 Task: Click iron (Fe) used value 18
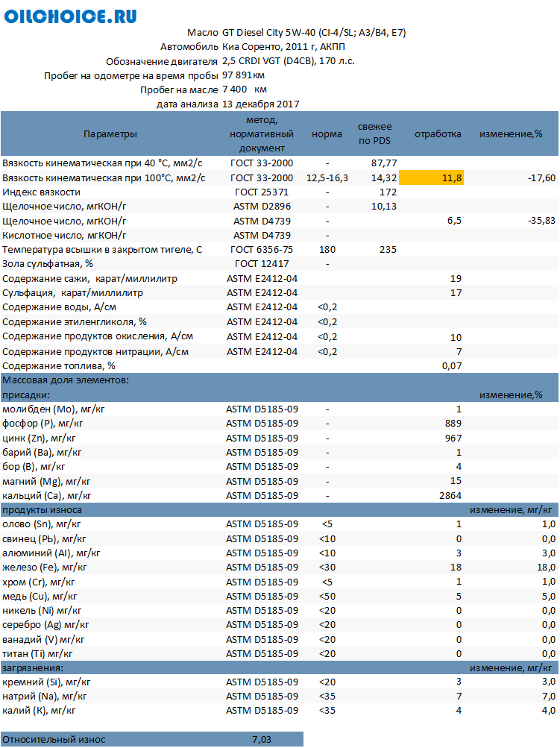[456, 568]
